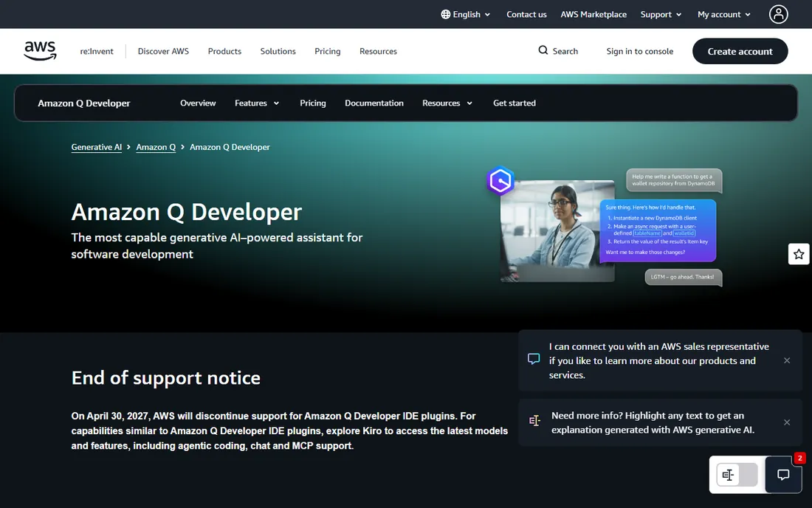Open Pricing in Amazon Q Developer bar
This screenshot has width=812, height=508.
(313, 103)
